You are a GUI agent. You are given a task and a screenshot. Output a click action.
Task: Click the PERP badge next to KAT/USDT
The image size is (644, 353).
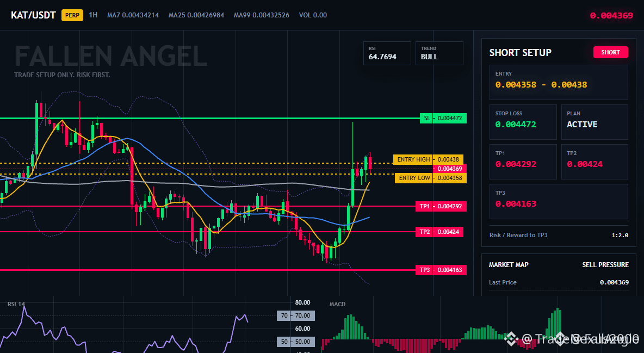[72, 15]
